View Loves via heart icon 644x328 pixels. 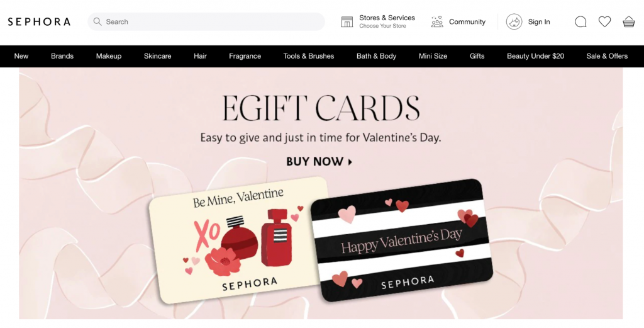click(604, 22)
